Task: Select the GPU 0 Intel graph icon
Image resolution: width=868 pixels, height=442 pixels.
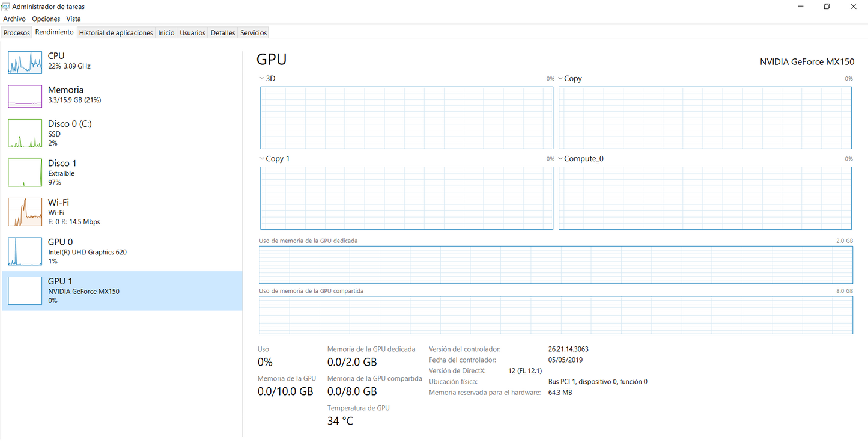Action: (25, 251)
